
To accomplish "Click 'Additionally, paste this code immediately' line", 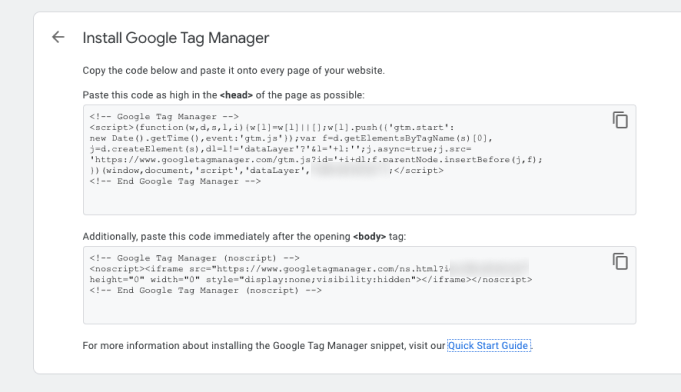I will (x=244, y=237).
